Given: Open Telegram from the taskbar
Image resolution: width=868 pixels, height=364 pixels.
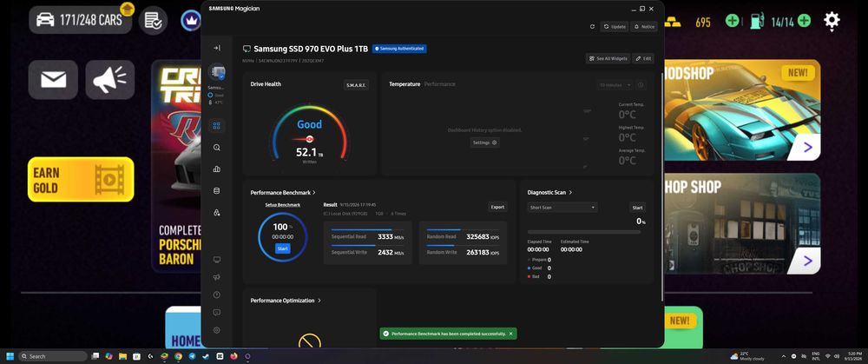Looking at the screenshot, I should [192, 356].
